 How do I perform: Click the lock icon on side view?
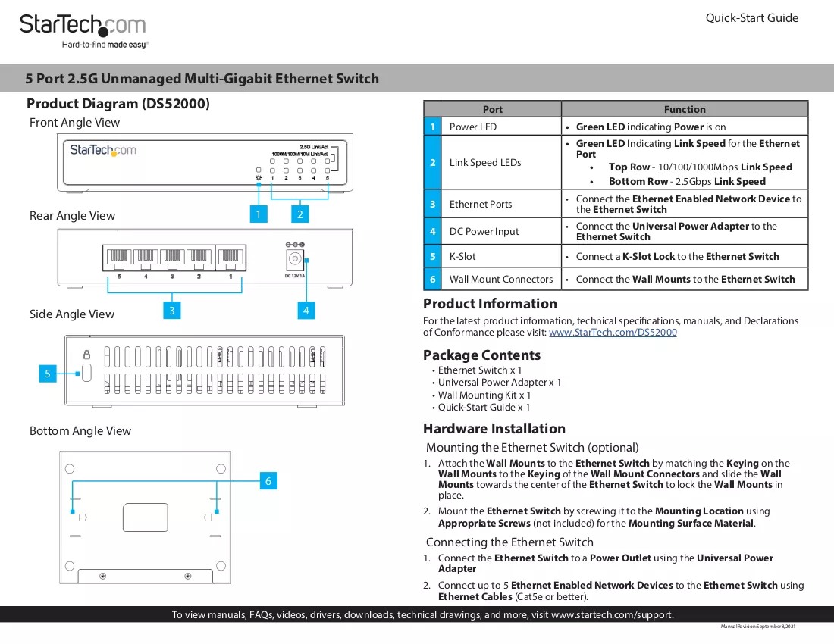click(86, 355)
